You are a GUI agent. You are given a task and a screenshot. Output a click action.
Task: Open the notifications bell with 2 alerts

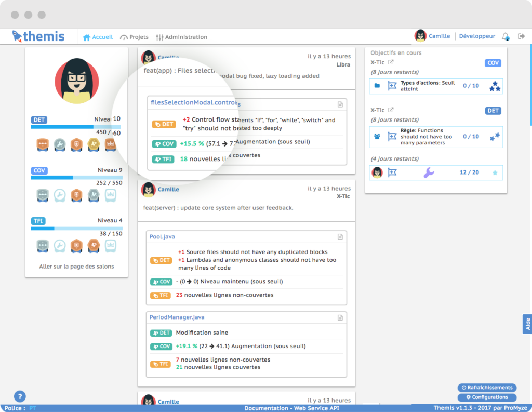(505, 36)
